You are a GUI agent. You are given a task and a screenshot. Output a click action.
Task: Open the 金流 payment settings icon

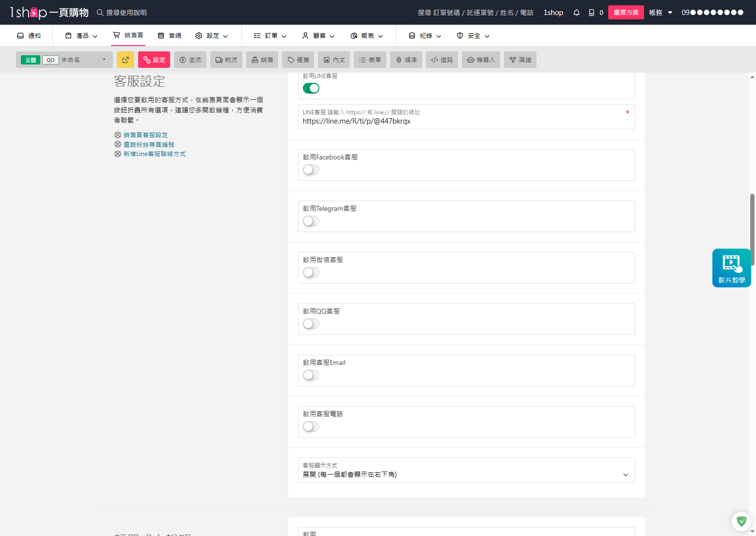[190, 60]
